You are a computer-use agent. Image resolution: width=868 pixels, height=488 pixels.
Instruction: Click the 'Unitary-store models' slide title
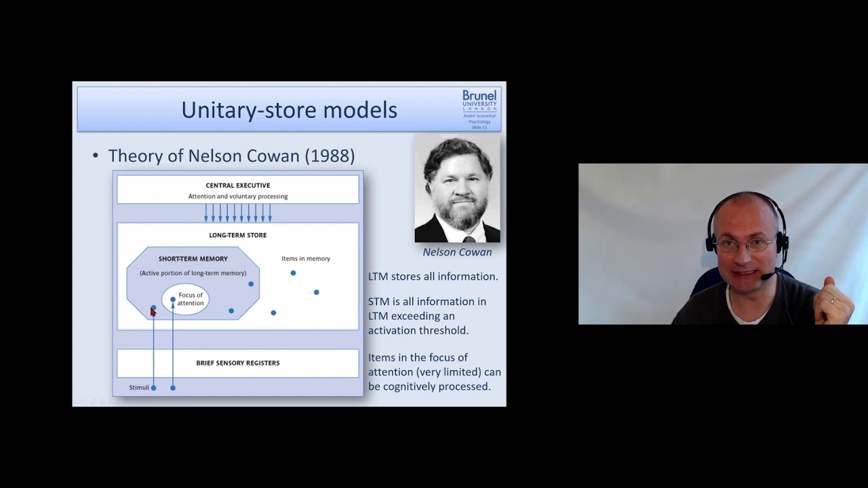(289, 110)
